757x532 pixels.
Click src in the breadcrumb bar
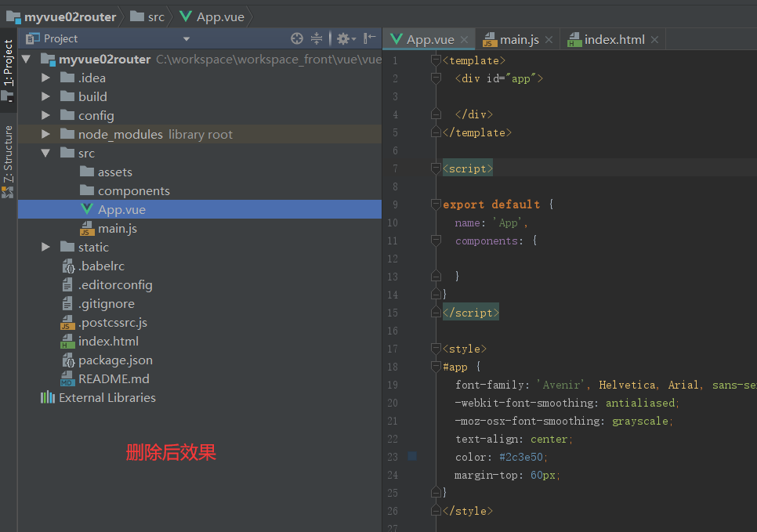point(148,17)
